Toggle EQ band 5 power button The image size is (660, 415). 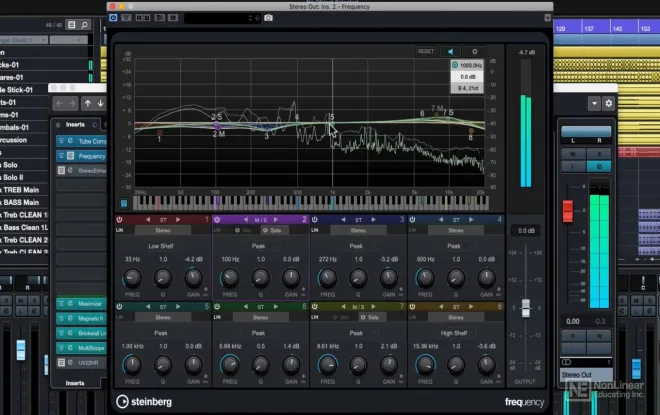click(x=120, y=307)
